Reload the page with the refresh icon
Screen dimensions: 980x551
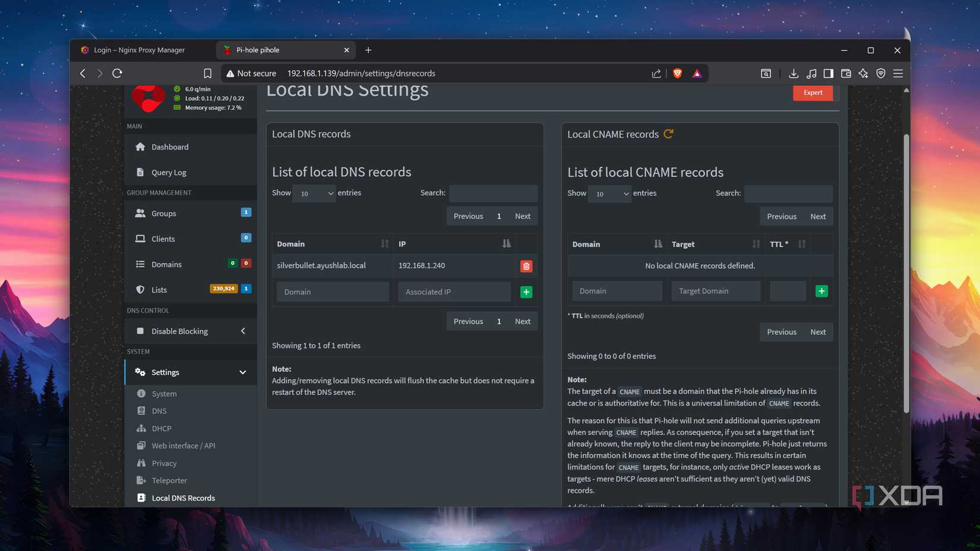pyautogui.click(x=117, y=74)
